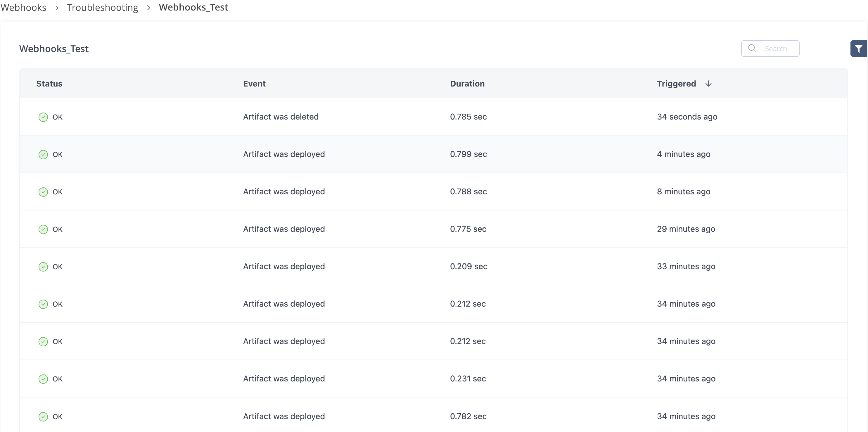Click OK status icon for 0.231 sec row
This screenshot has height=432, width=868.
pos(43,379)
